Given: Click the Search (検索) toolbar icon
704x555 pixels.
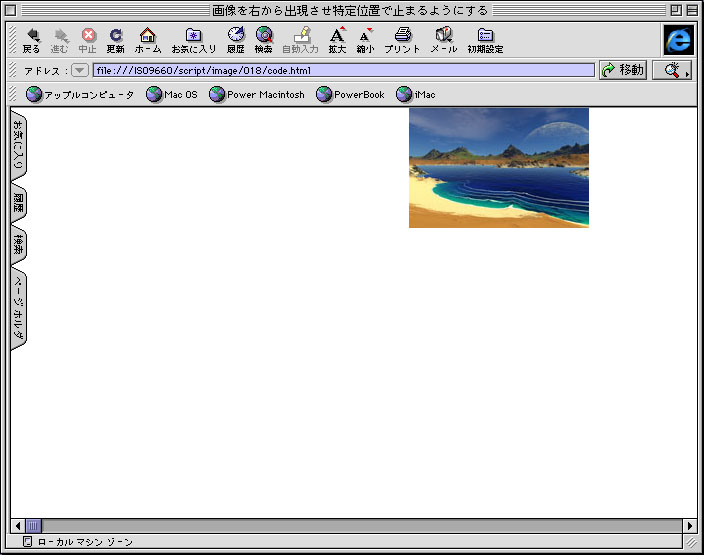Looking at the screenshot, I should pos(264,40).
